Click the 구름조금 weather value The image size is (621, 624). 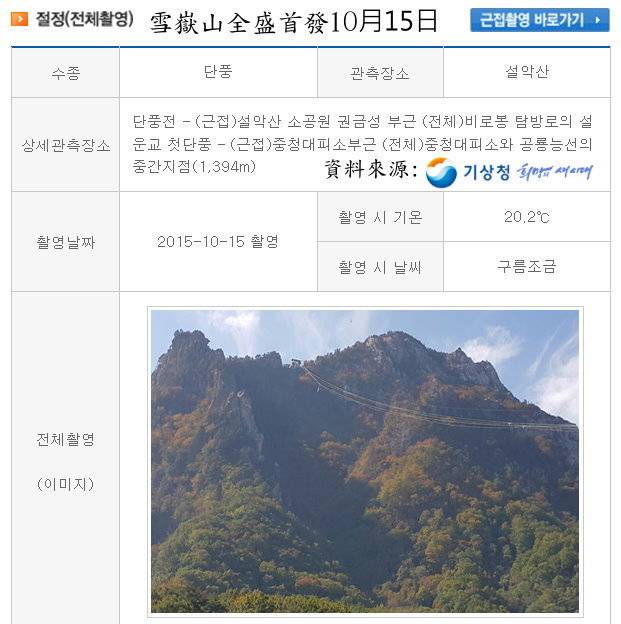tap(527, 266)
